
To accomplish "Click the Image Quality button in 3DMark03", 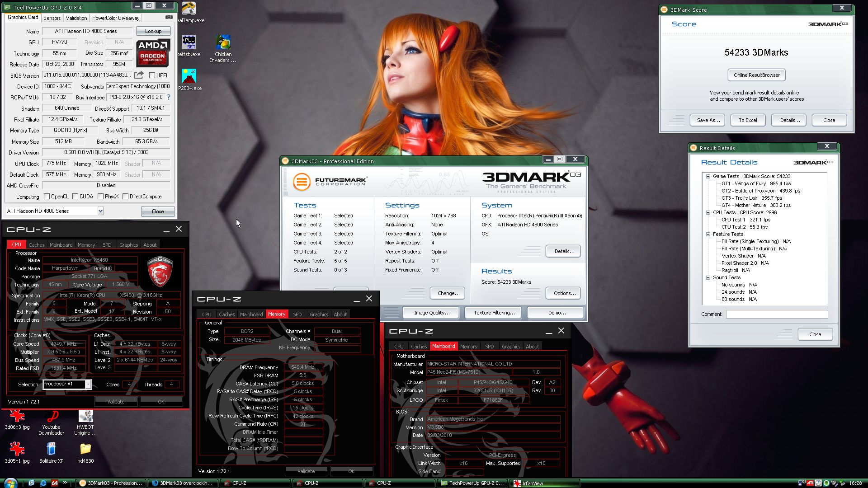I will coord(432,313).
